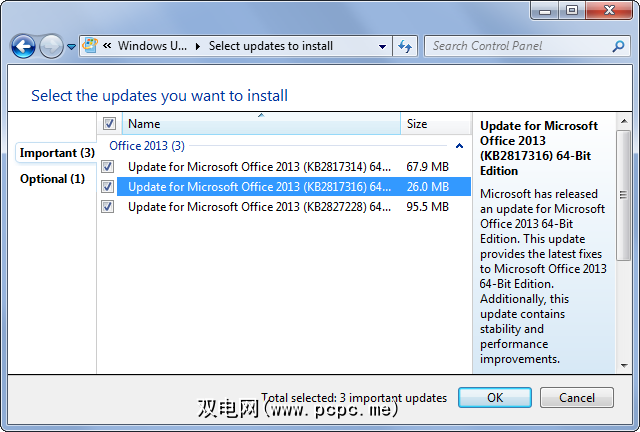The width and height of the screenshot is (640, 432).
Task: Click the Control Panel icon in address bar
Action: coord(88,46)
